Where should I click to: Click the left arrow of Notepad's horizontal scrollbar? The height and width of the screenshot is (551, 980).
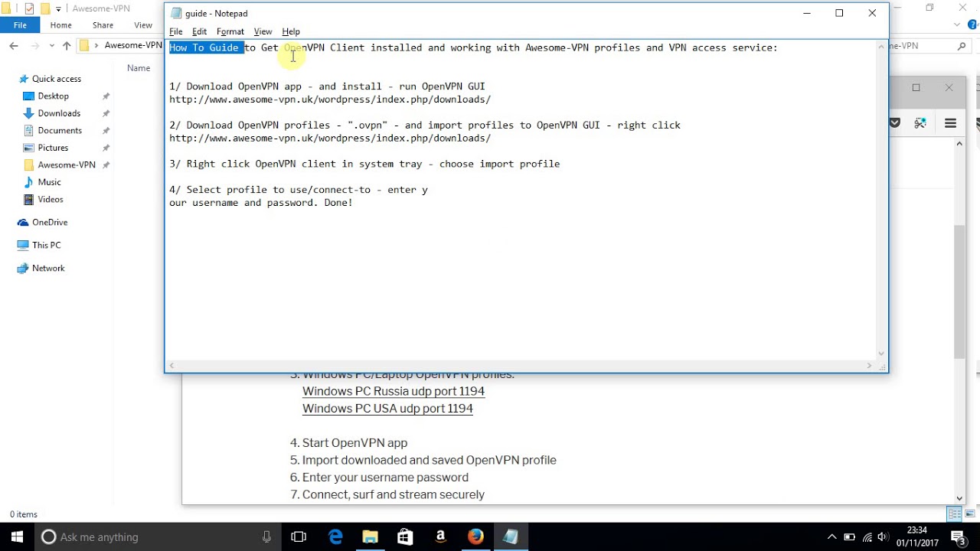[x=171, y=366]
